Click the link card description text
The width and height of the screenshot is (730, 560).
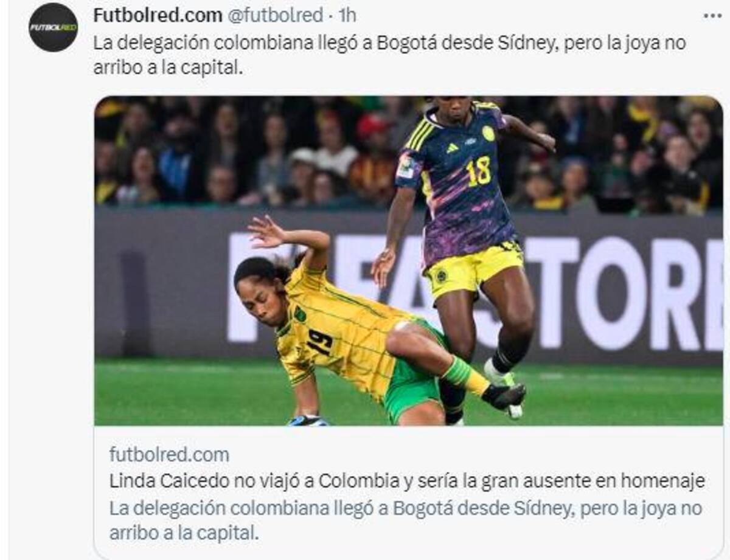click(406, 520)
